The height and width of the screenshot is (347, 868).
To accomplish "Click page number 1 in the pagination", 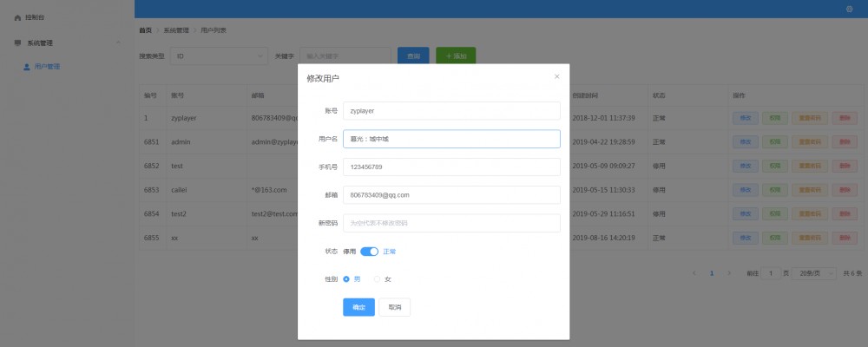I will [712, 273].
